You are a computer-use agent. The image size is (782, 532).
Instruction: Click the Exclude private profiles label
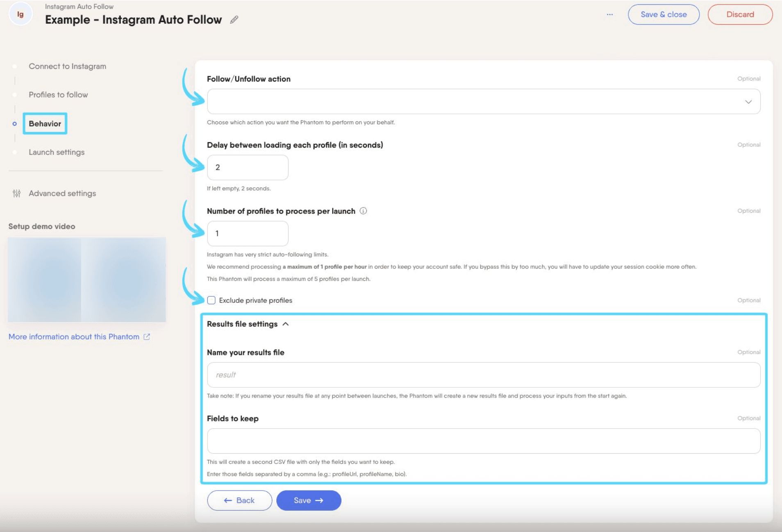[x=255, y=300]
